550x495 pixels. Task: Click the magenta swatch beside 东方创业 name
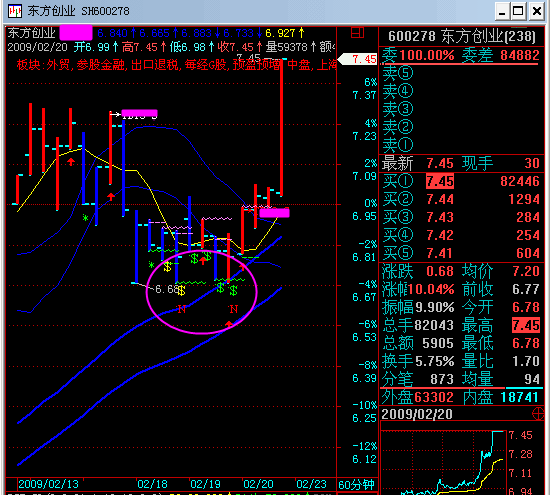coord(76,33)
